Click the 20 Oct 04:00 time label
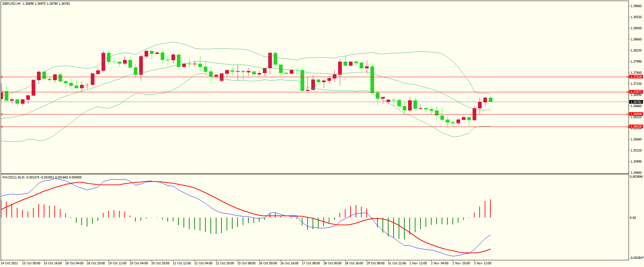This screenshot has height=267, width=644. 139,263
